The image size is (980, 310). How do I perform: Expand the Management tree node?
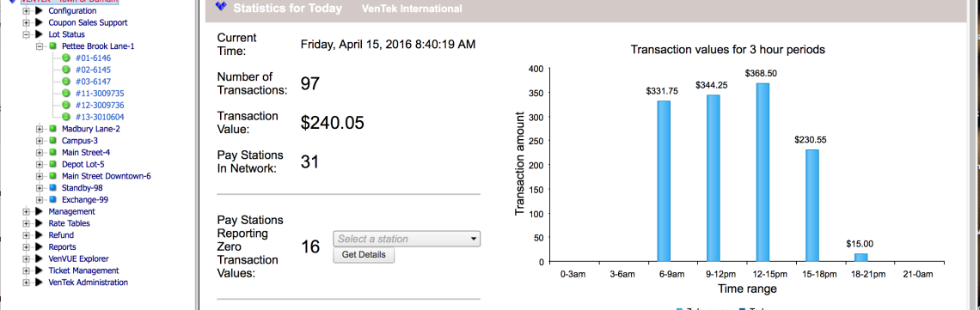click(26, 211)
